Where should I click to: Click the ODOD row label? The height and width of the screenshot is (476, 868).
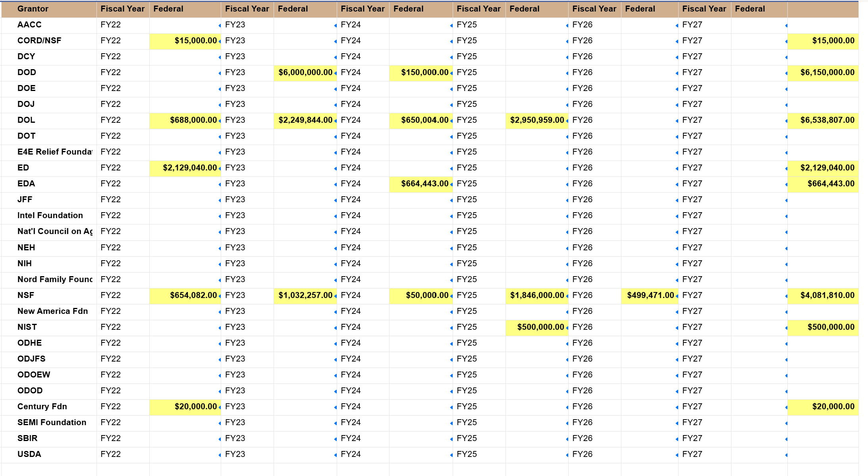(49, 391)
